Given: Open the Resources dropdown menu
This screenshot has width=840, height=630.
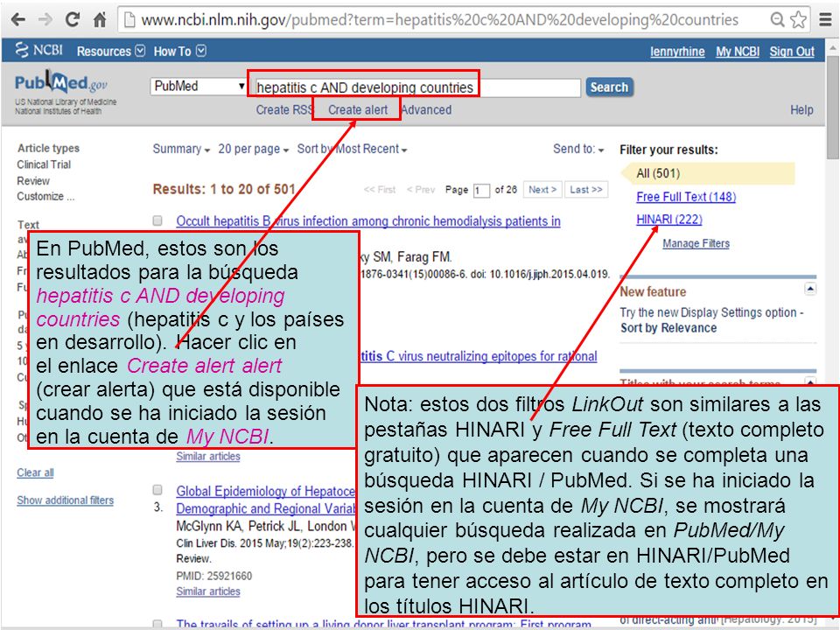Looking at the screenshot, I should coord(111,52).
